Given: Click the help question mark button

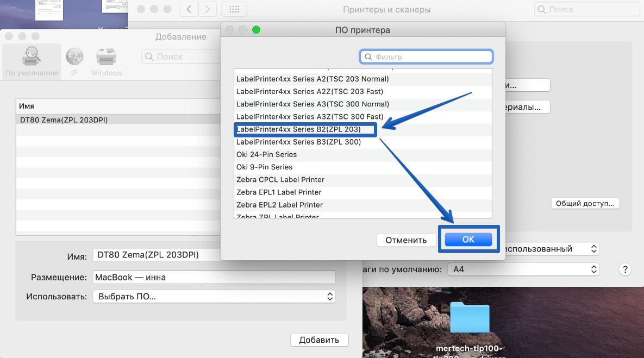Looking at the screenshot, I should click(625, 269).
